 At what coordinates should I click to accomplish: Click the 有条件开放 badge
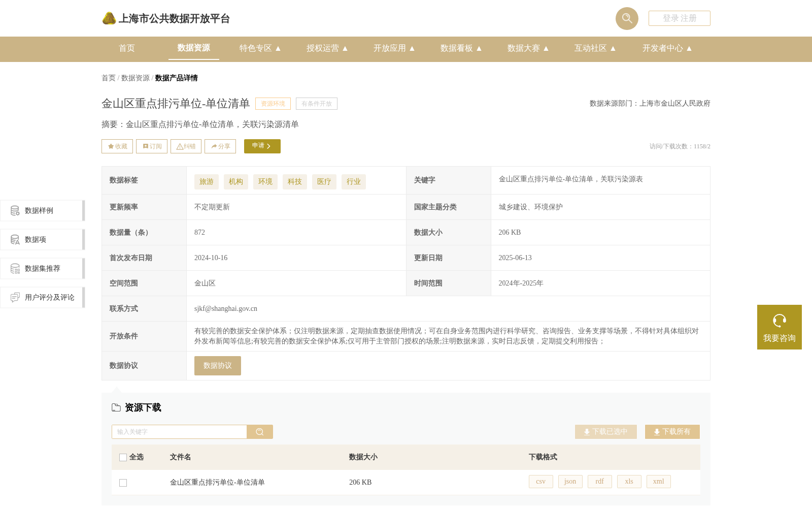tap(317, 104)
